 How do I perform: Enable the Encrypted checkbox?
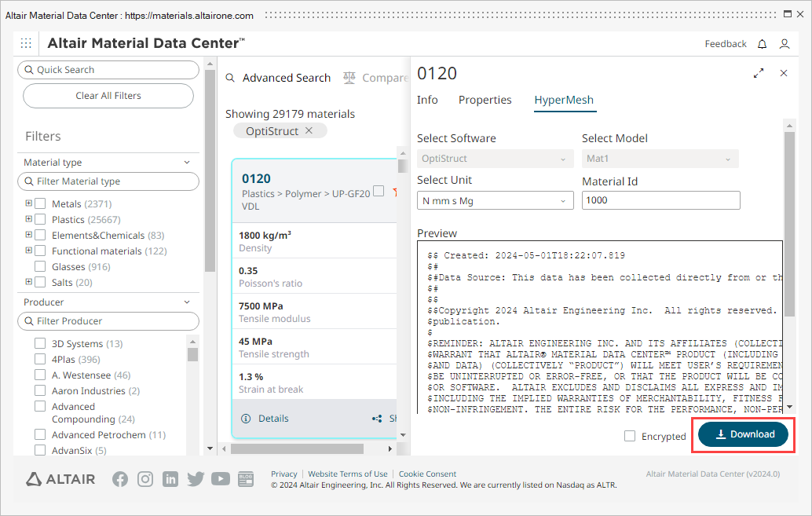click(630, 436)
